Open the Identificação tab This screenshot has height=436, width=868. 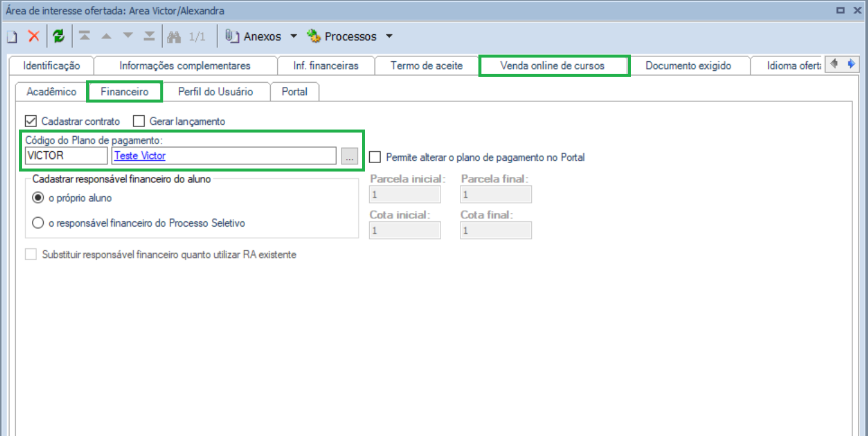51,66
